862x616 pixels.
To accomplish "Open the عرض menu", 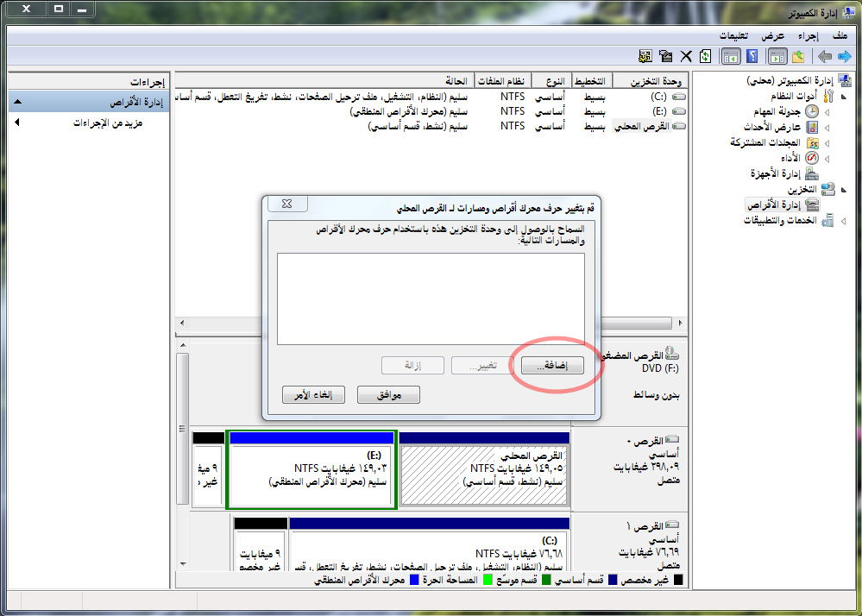I will pos(772,35).
